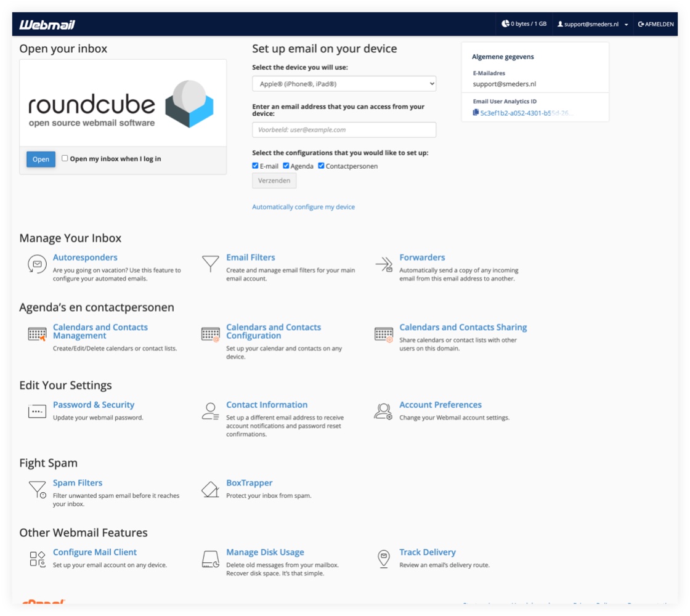Focus the email address input field
The image size is (690, 616).
(x=344, y=130)
